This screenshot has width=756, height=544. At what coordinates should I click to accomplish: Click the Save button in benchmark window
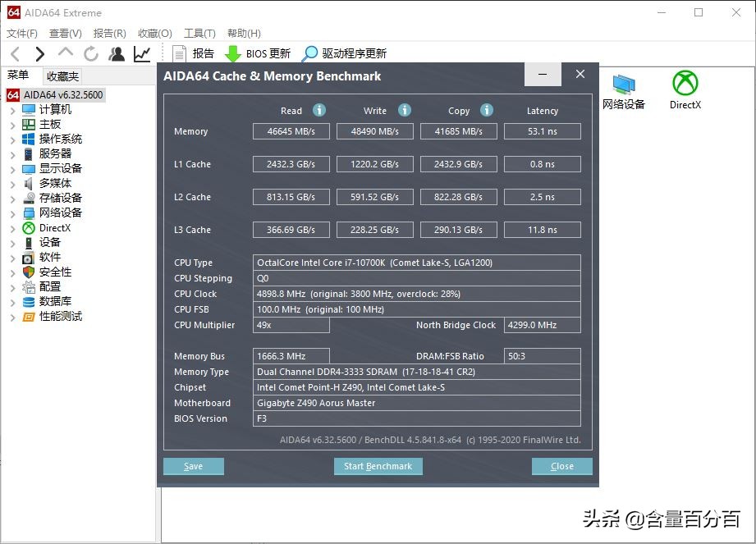pyautogui.click(x=194, y=466)
